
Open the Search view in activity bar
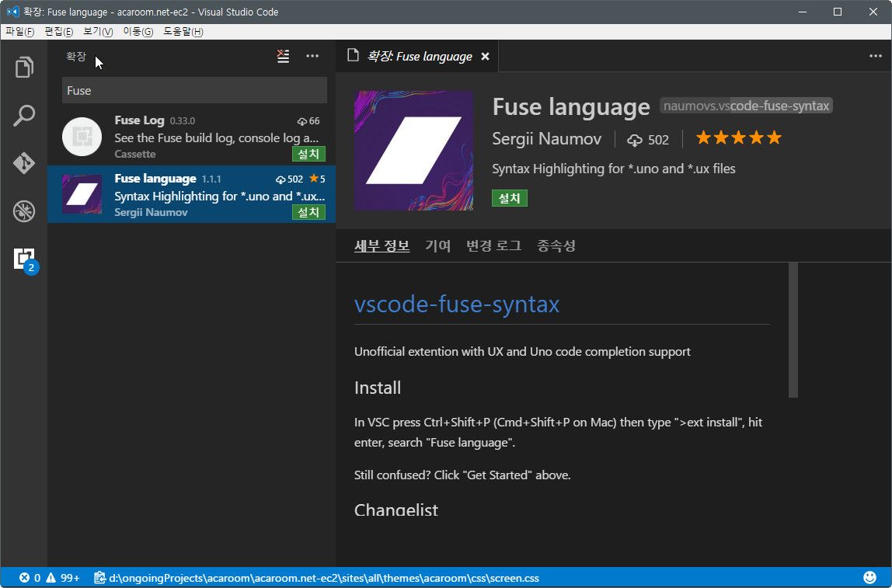24,116
